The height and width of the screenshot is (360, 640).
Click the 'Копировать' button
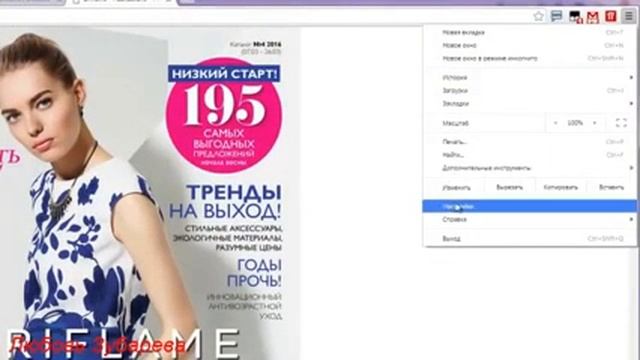coord(560,187)
